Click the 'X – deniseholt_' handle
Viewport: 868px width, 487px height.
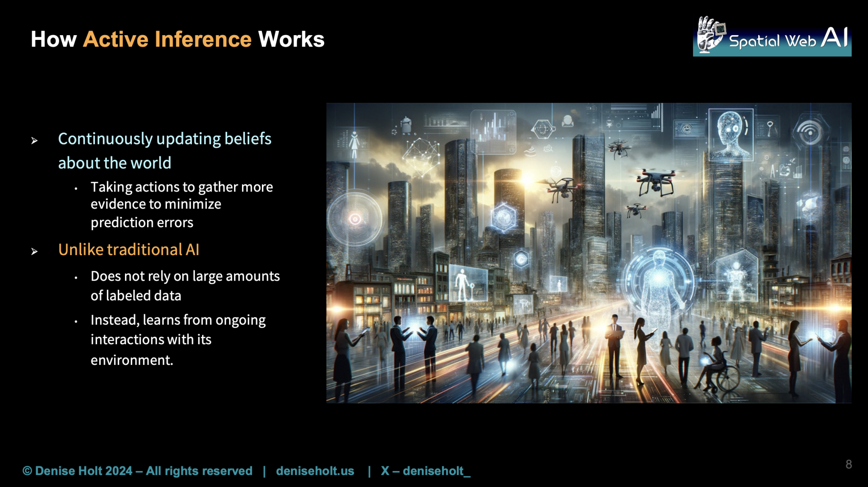426,471
